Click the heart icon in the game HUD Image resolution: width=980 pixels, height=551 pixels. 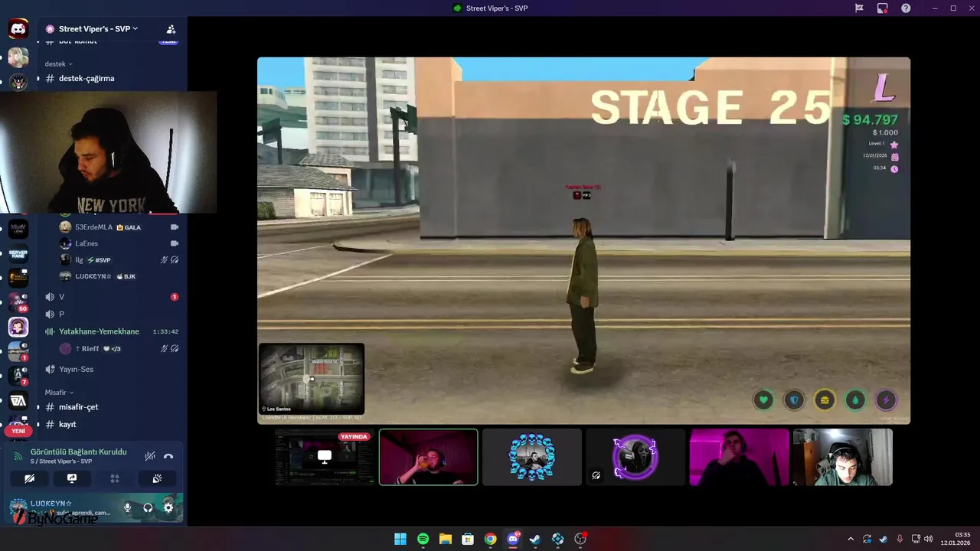click(763, 399)
